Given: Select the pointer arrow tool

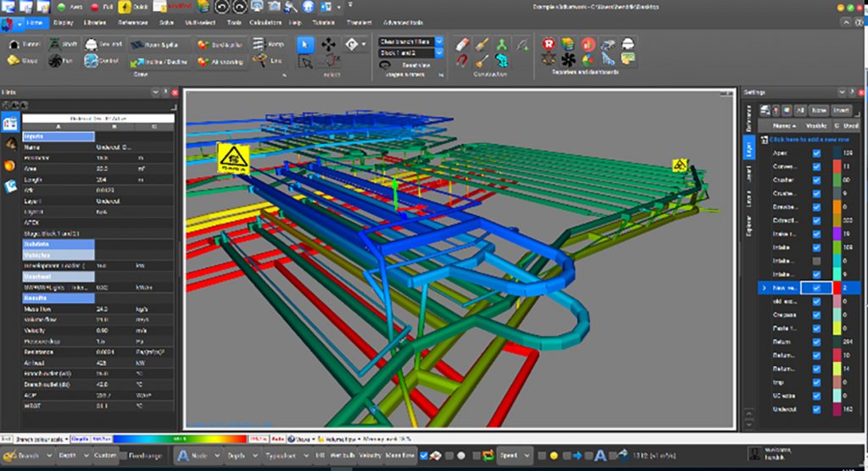Looking at the screenshot, I should tap(307, 43).
